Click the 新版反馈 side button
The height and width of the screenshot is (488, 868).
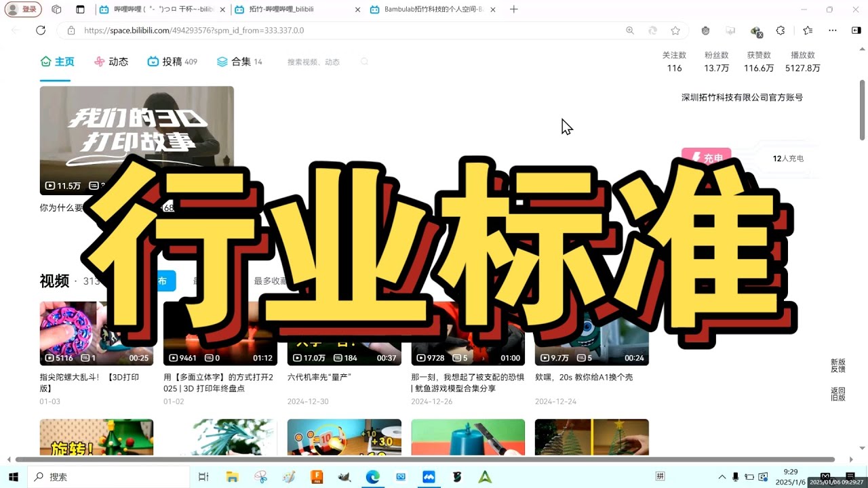(x=838, y=366)
